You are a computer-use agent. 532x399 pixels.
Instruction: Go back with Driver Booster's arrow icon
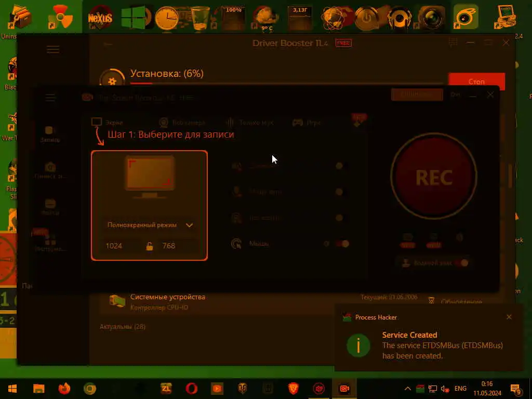pos(108,44)
